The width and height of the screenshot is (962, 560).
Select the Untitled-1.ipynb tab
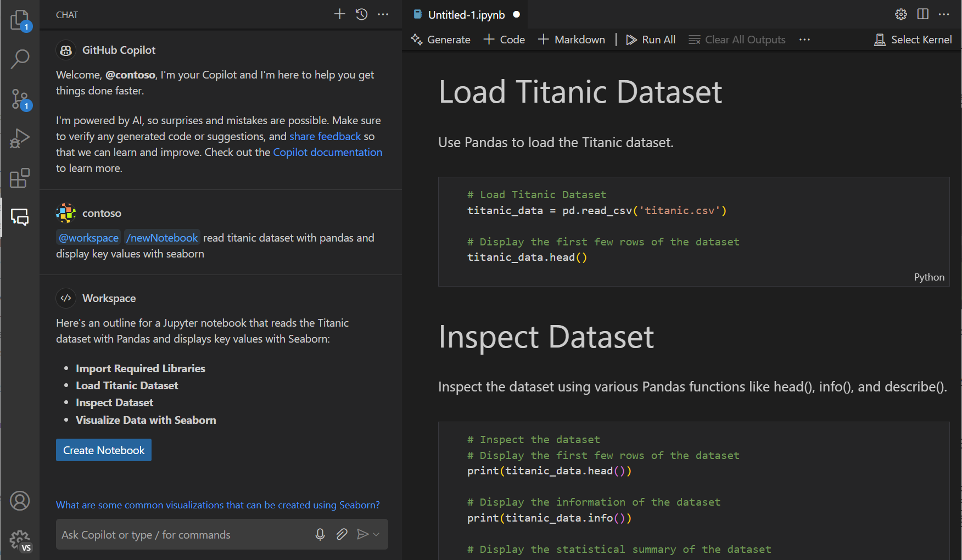pos(466,15)
